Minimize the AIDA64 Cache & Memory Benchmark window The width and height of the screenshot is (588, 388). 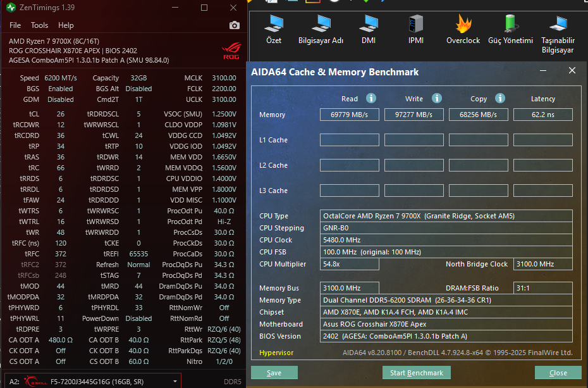(542, 70)
